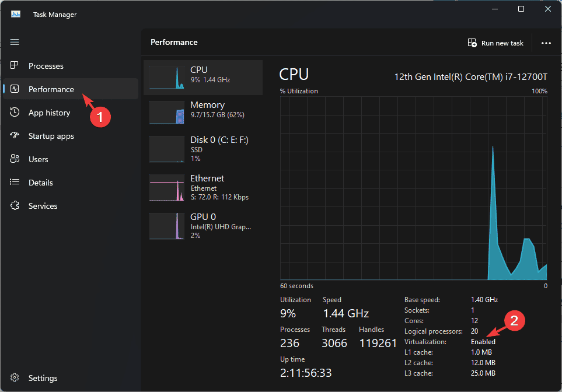
Task: Click the Users people icon
Action: coord(16,159)
